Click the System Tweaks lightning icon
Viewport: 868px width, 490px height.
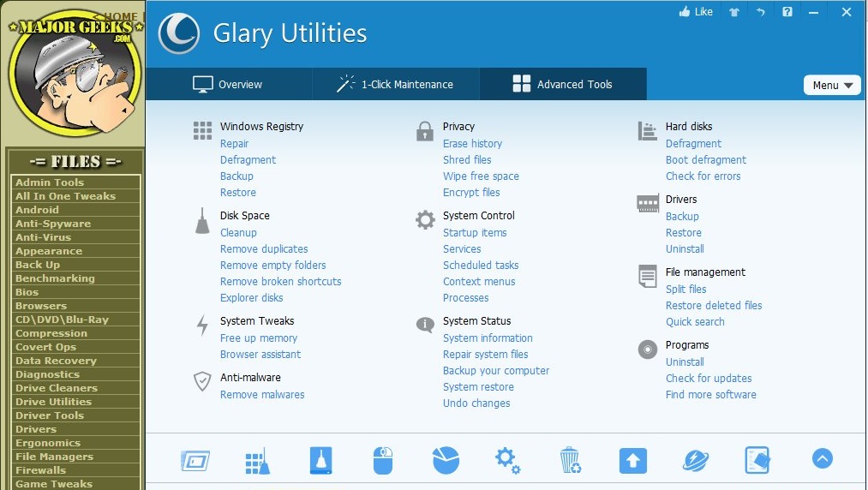tap(202, 325)
